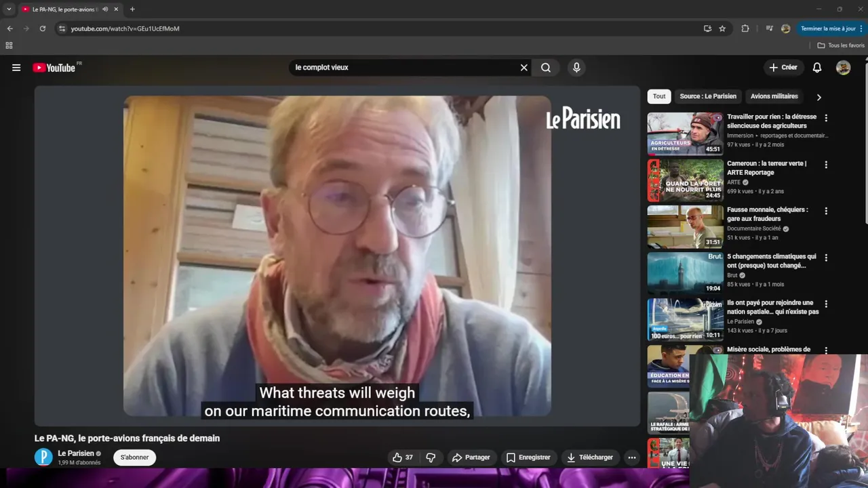Click the Enregistrer button

528,457
